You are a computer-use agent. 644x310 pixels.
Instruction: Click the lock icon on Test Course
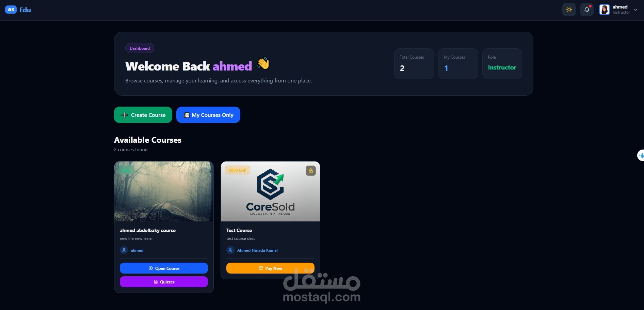click(x=310, y=171)
